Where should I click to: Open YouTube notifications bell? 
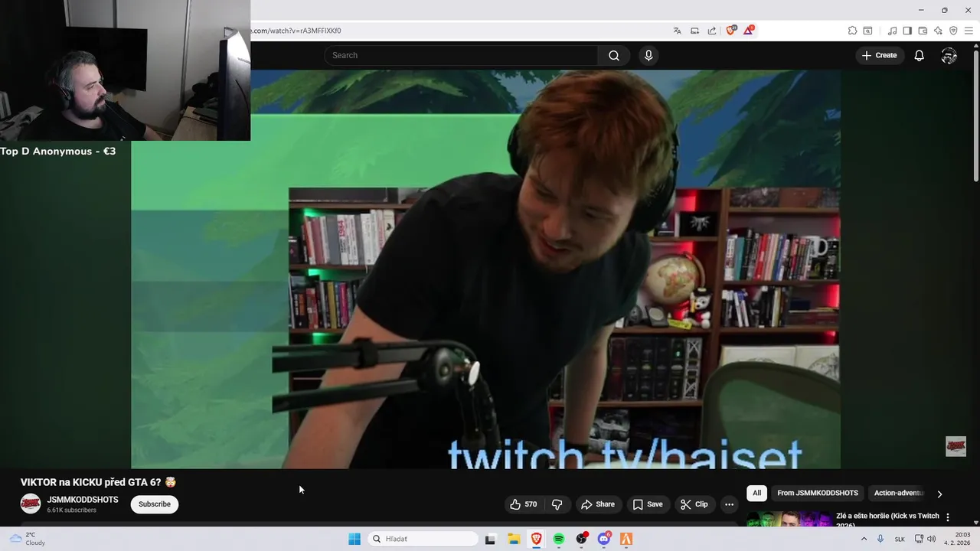click(x=920, y=55)
